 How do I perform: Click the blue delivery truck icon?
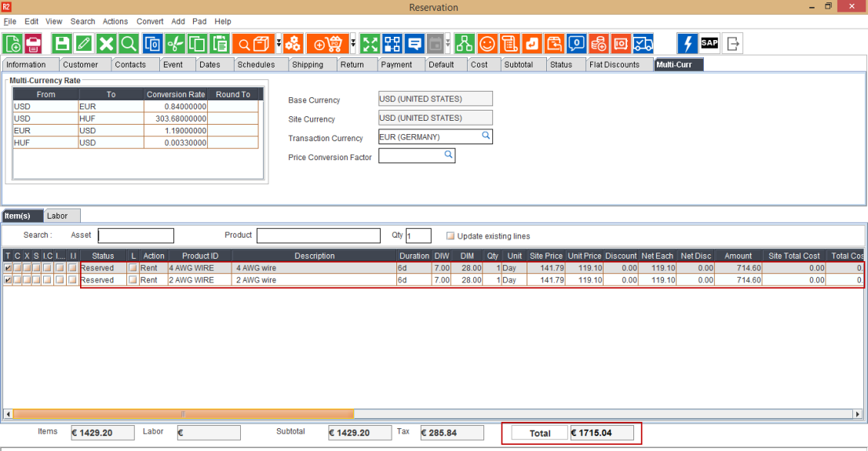point(643,43)
